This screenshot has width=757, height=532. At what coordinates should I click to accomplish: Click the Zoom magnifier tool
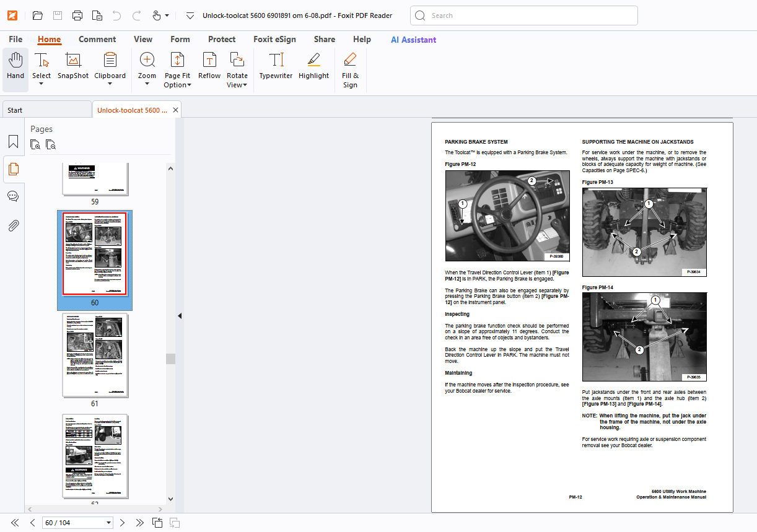click(147, 64)
